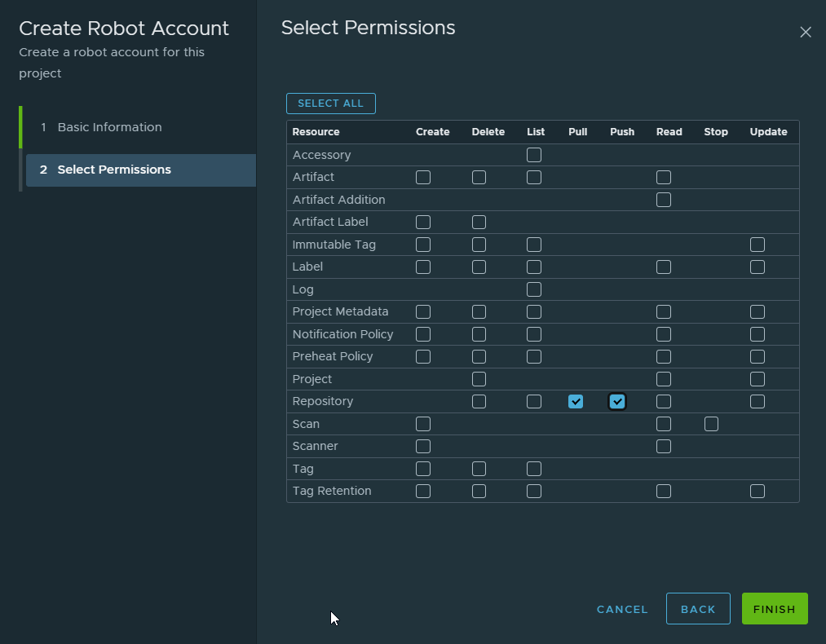The image size is (826, 644).
Task: Enable Accessory List permission
Action: click(x=534, y=155)
